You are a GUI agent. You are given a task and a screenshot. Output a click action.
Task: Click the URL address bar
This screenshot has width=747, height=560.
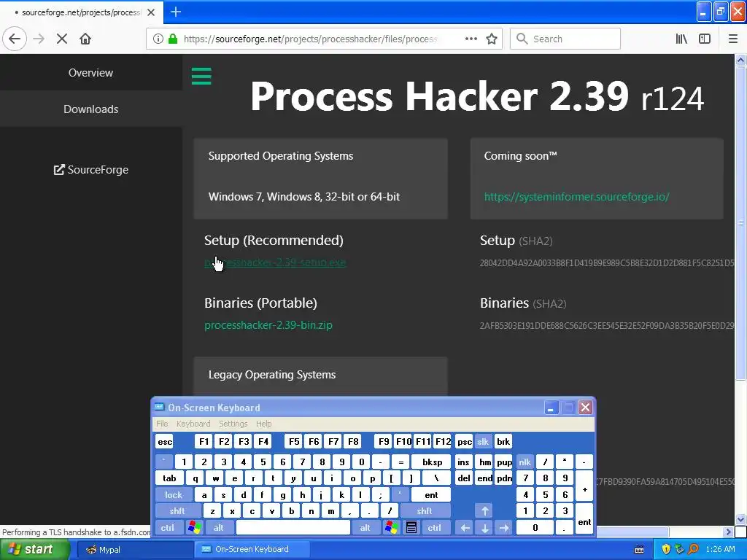[x=309, y=39]
